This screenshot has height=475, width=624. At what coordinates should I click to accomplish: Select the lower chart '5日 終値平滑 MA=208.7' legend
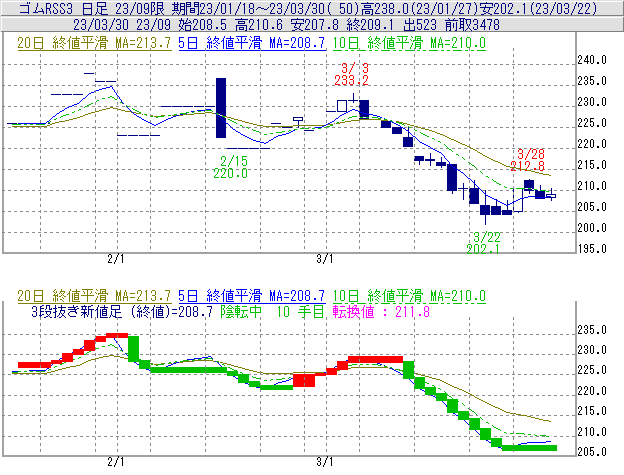252,296
